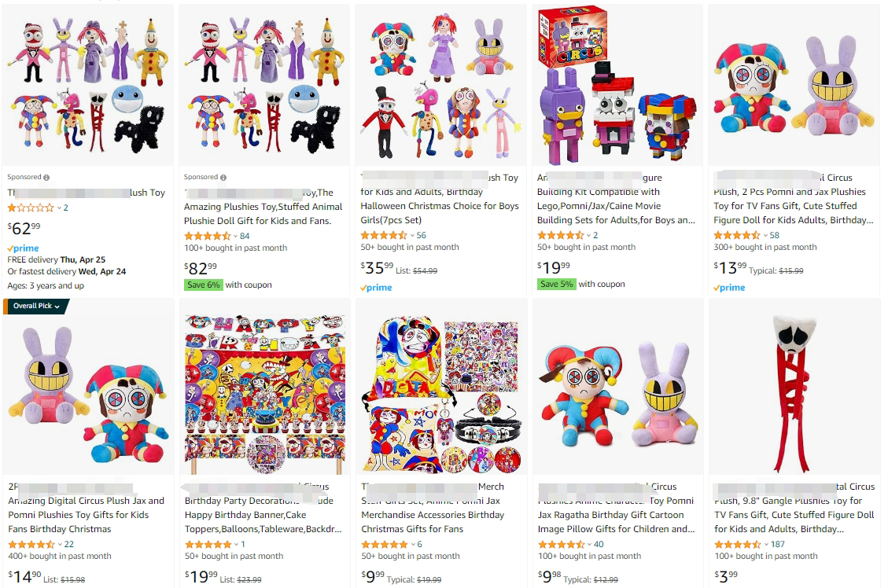The image size is (888, 588).
Task: Click the Prime logo under the $35.99 price
Action: coord(376,288)
